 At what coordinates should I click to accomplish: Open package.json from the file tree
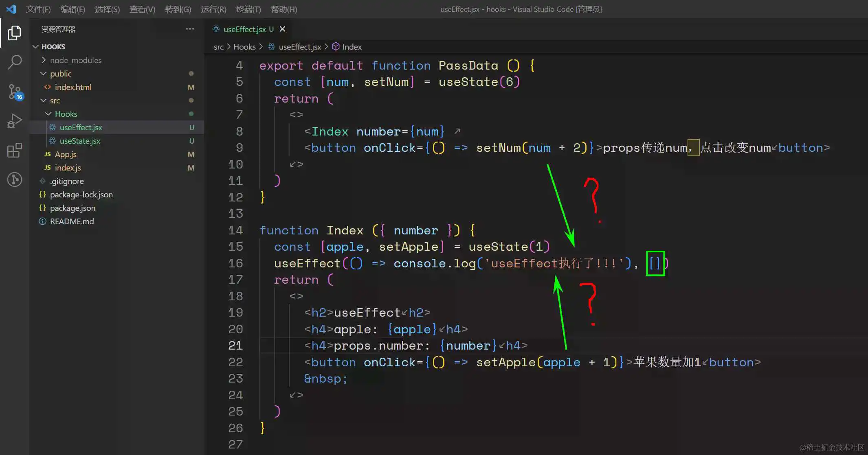tap(73, 208)
